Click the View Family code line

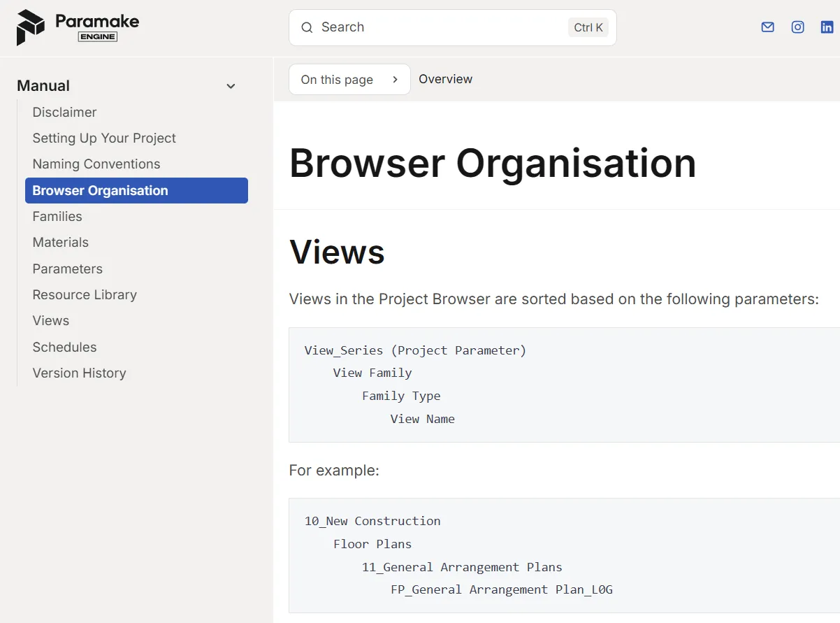[372, 373]
